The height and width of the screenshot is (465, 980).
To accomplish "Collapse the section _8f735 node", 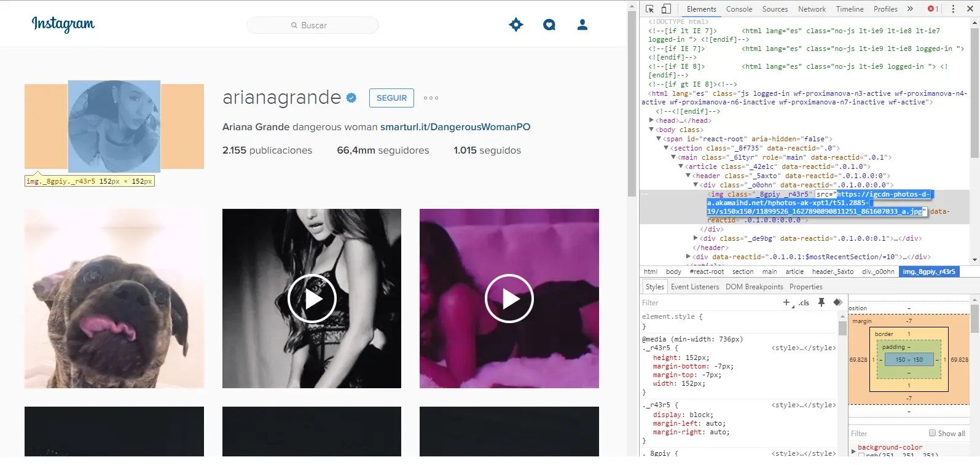I will (x=666, y=148).
